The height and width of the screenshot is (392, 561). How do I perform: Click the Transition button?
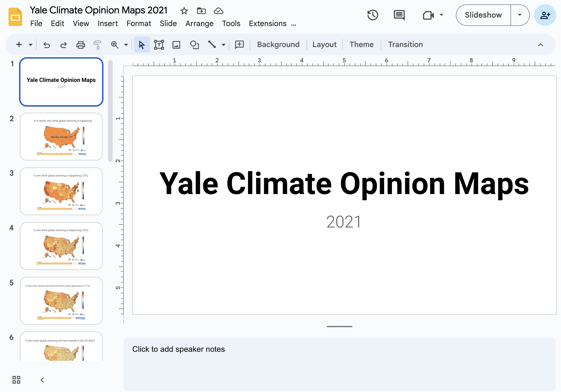pyautogui.click(x=405, y=44)
